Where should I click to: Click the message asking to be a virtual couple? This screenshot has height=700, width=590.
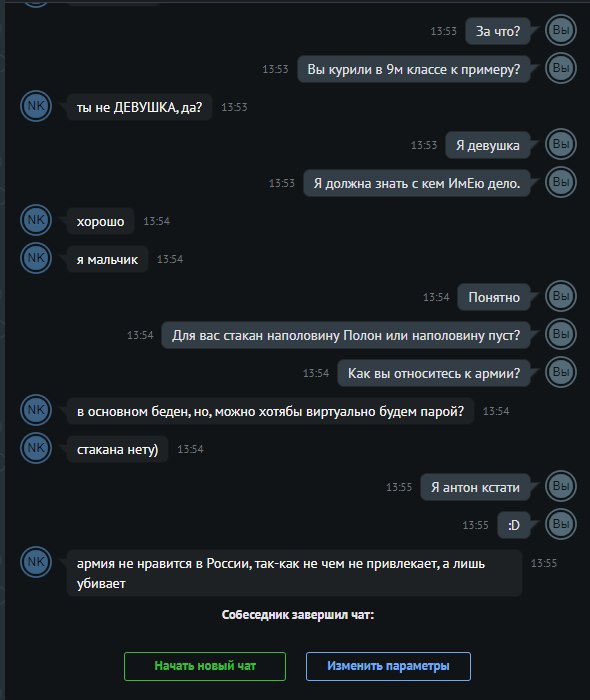270,411
